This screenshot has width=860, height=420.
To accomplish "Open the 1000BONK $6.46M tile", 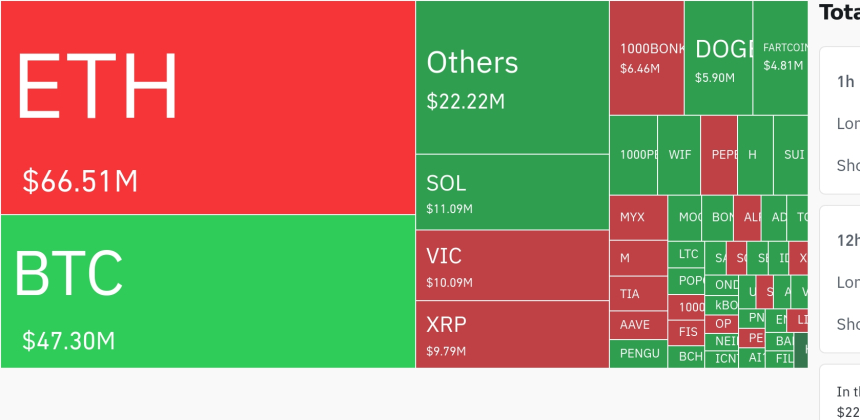I will 646,57.
